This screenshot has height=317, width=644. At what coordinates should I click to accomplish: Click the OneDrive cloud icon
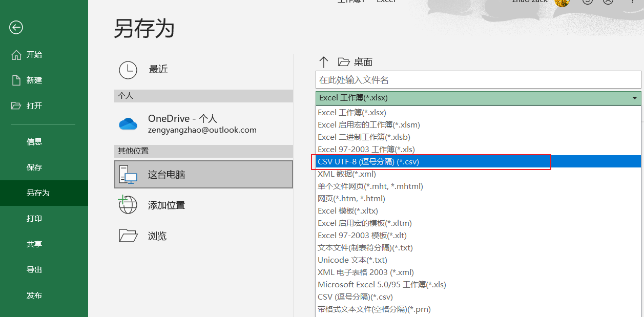click(128, 124)
